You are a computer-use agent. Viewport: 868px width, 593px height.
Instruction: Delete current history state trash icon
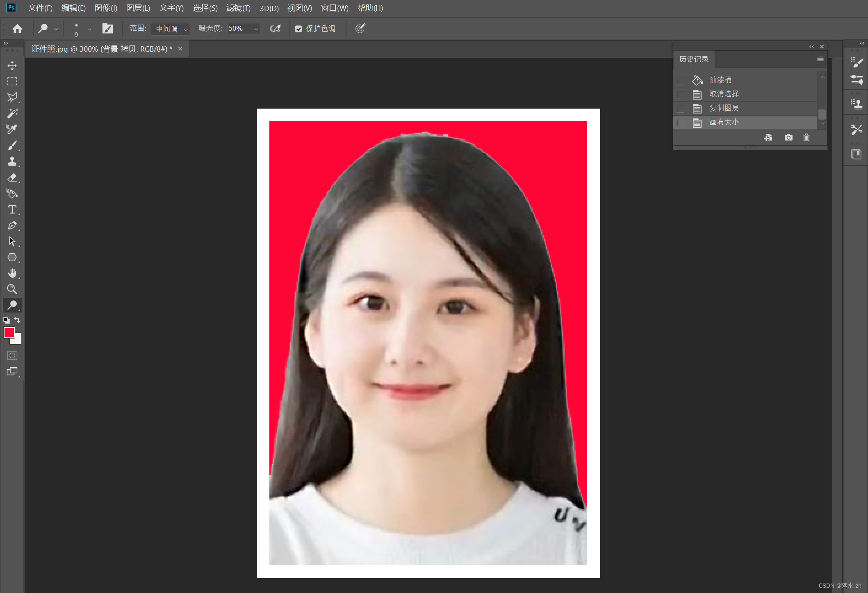806,138
